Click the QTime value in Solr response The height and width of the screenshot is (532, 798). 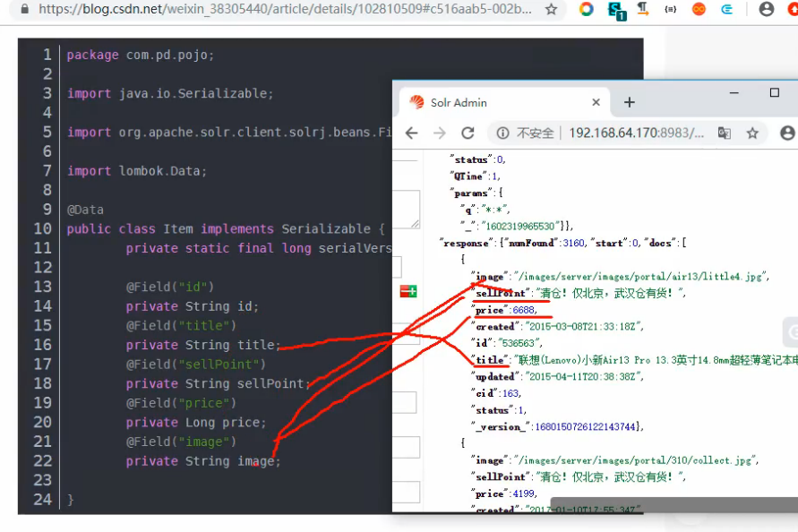click(495, 176)
